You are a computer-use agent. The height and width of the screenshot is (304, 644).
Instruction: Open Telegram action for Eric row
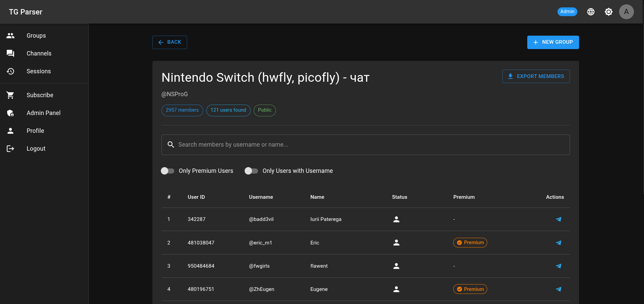coord(559,243)
